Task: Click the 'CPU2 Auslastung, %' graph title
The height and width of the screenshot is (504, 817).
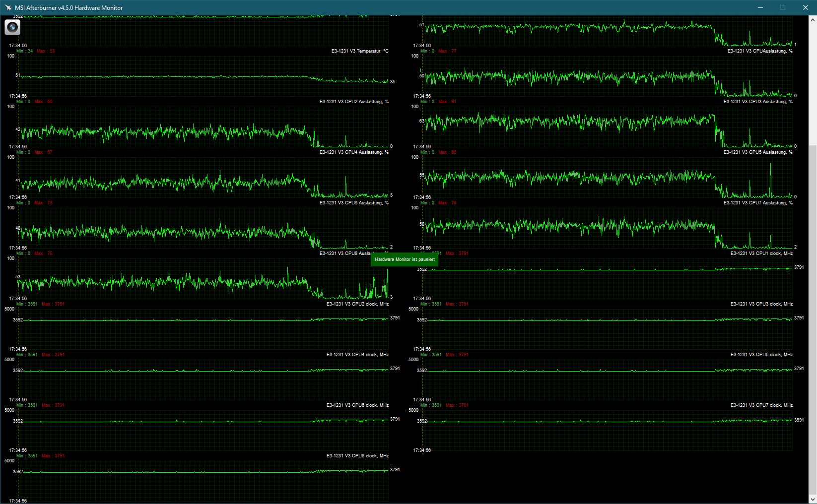Action: 354,102
